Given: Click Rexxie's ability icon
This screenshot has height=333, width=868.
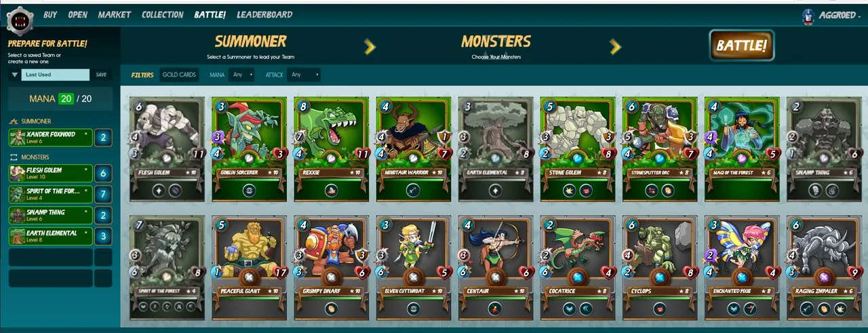Looking at the screenshot, I should coord(332,191).
